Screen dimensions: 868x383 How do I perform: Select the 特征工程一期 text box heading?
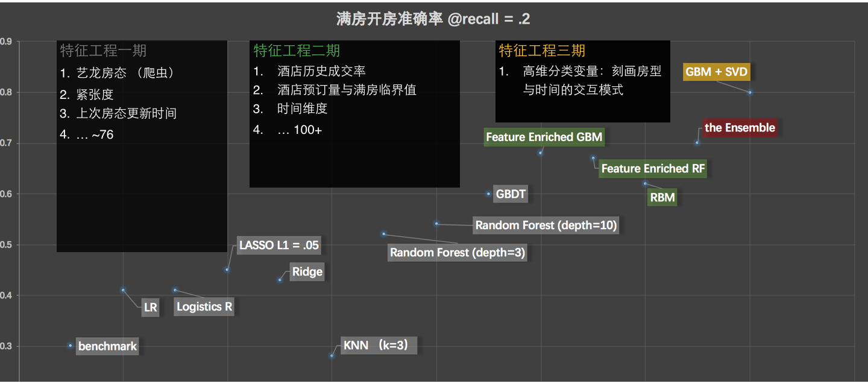(x=103, y=51)
